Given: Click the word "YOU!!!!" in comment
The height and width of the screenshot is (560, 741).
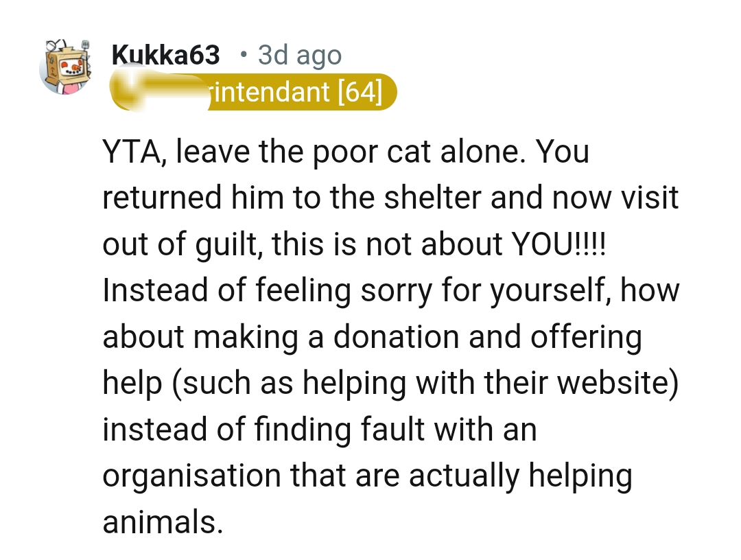Looking at the screenshot, I should pyautogui.click(x=560, y=245).
